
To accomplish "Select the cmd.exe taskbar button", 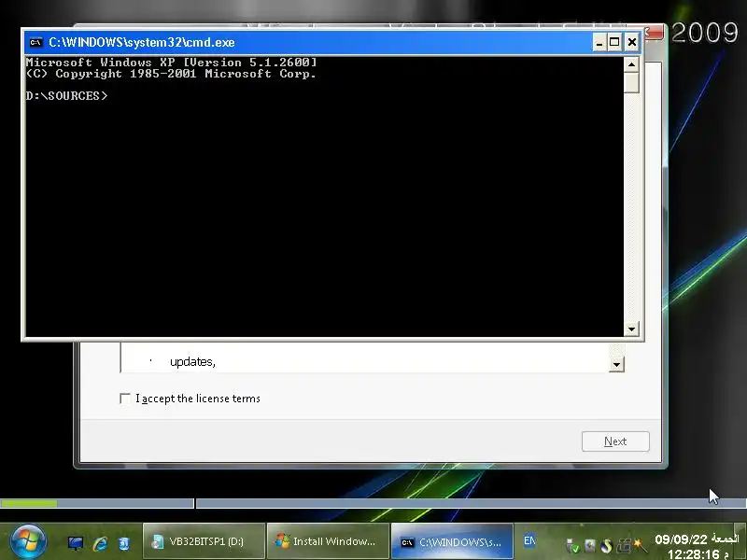I will [452, 541].
